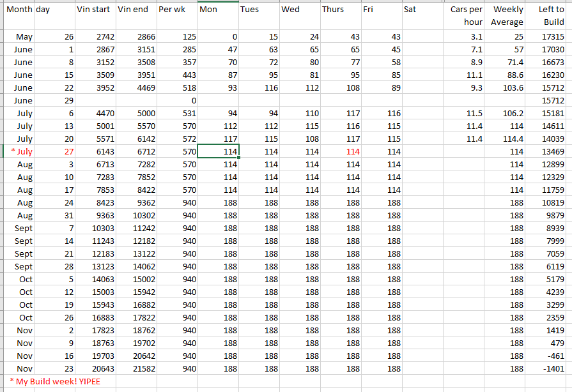Click the Per wk cell showing 518

click(x=176, y=87)
